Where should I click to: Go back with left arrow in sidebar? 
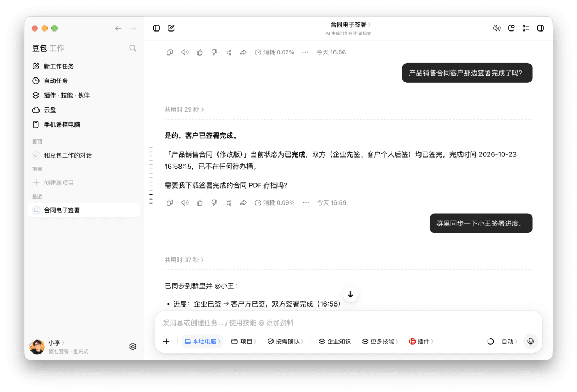click(x=118, y=28)
